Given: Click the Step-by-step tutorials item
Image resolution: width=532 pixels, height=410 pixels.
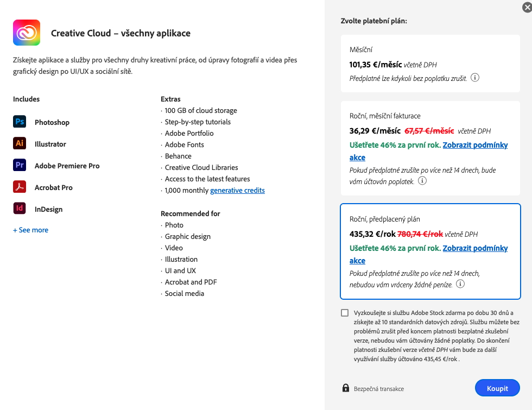Looking at the screenshot, I should 198,122.
